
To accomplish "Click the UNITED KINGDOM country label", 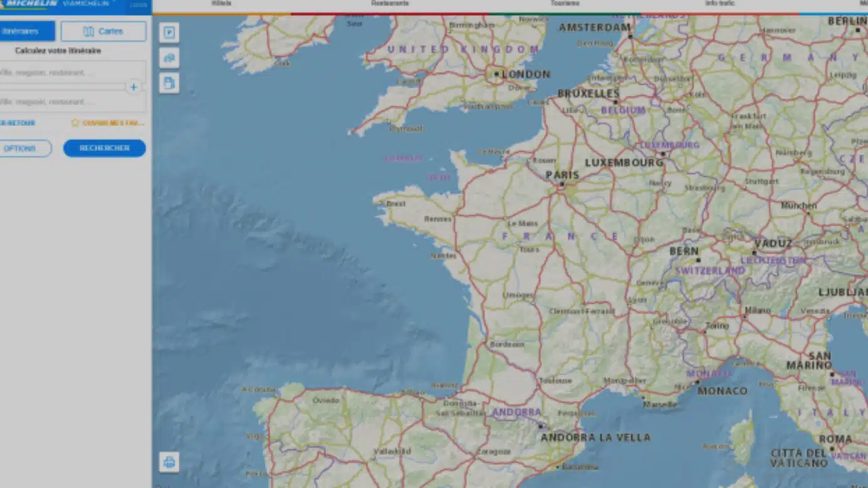I will tap(463, 49).
